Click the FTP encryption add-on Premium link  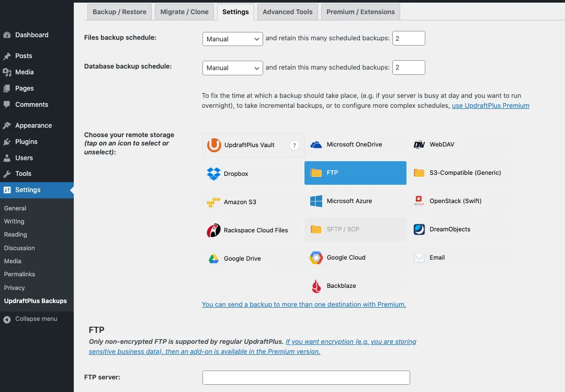253,346
